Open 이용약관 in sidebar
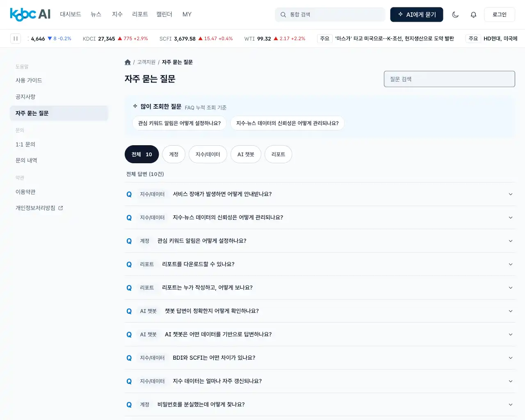This screenshot has width=525, height=420. click(59, 192)
